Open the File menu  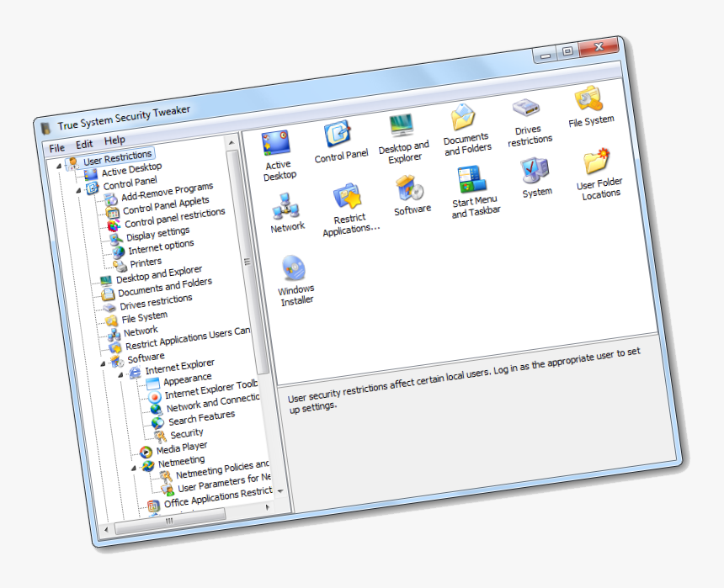tap(56, 148)
